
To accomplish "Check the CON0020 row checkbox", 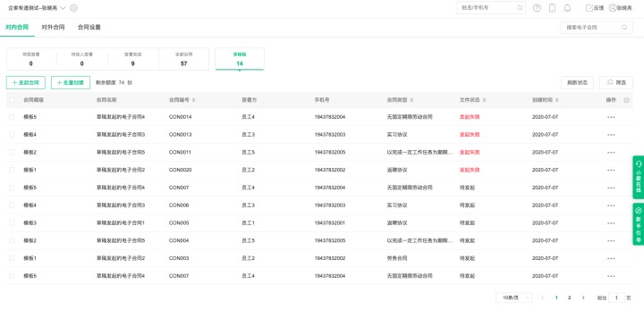I will pyautogui.click(x=12, y=170).
